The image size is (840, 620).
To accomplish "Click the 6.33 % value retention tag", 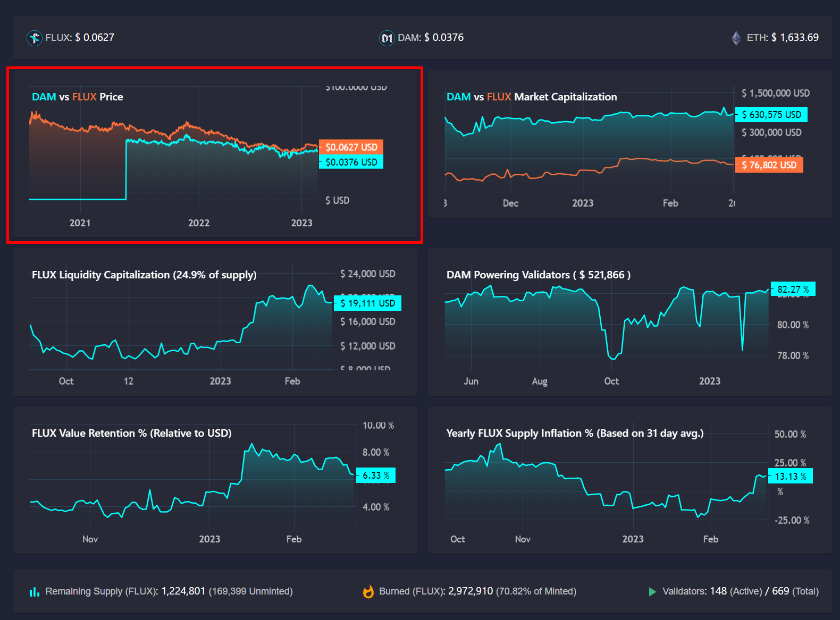I will coord(375,475).
